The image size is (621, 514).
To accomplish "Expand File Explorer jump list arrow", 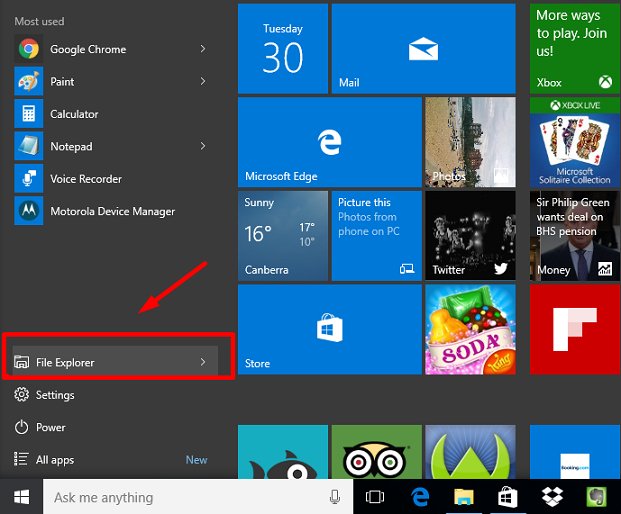I will point(203,362).
